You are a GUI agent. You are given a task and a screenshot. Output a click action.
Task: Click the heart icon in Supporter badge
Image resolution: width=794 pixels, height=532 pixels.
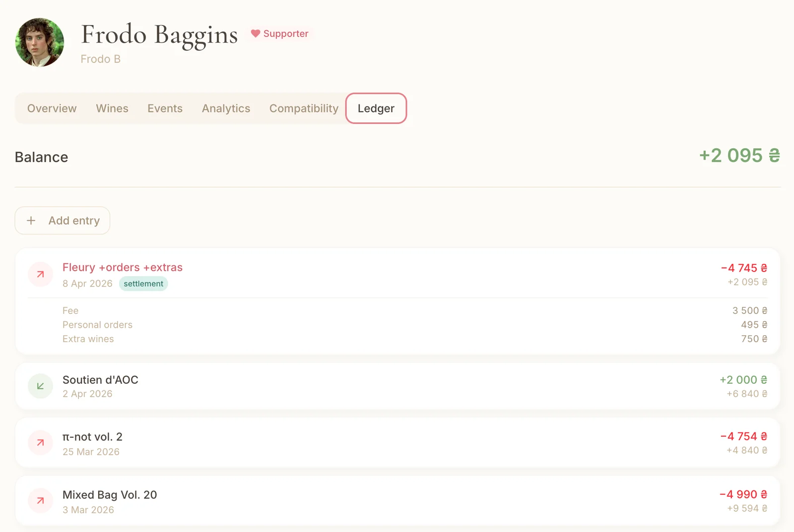click(x=256, y=34)
